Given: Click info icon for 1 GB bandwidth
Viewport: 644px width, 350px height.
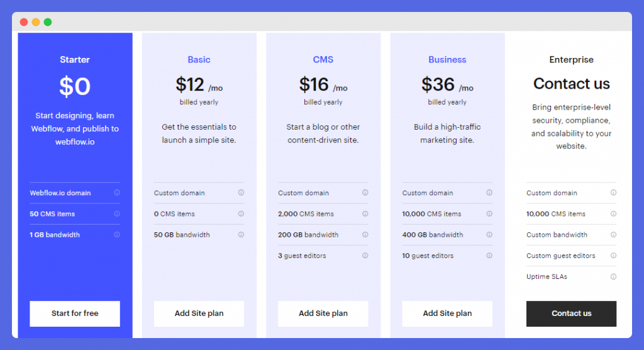Looking at the screenshot, I should click(117, 234).
